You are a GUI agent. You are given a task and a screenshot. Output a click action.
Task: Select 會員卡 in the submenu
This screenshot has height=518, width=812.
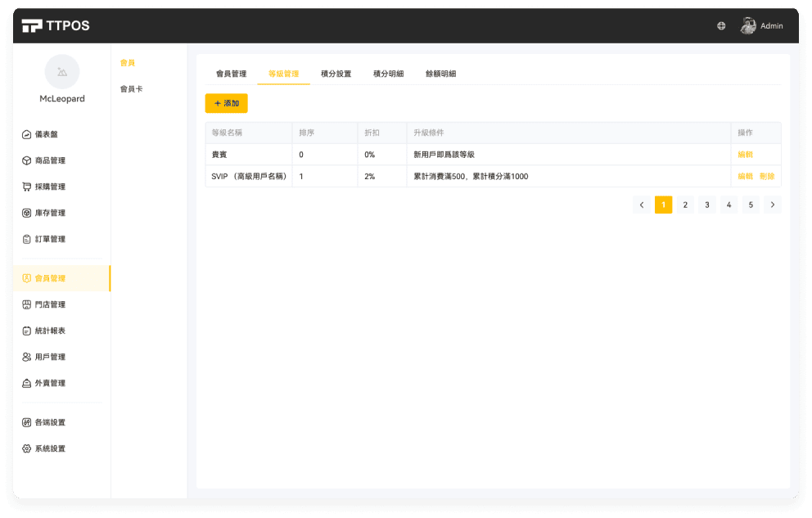click(x=131, y=88)
